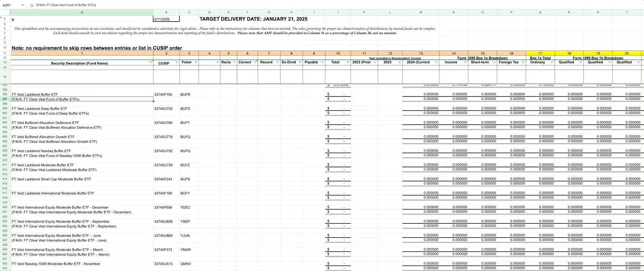Select FT Vest Laddered Small Cap Moderate cell
The height and width of the screenshot is (271, 644).
82,179
